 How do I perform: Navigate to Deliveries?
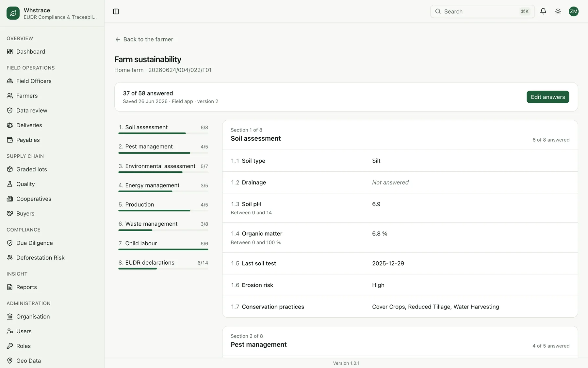pos(52,125)
